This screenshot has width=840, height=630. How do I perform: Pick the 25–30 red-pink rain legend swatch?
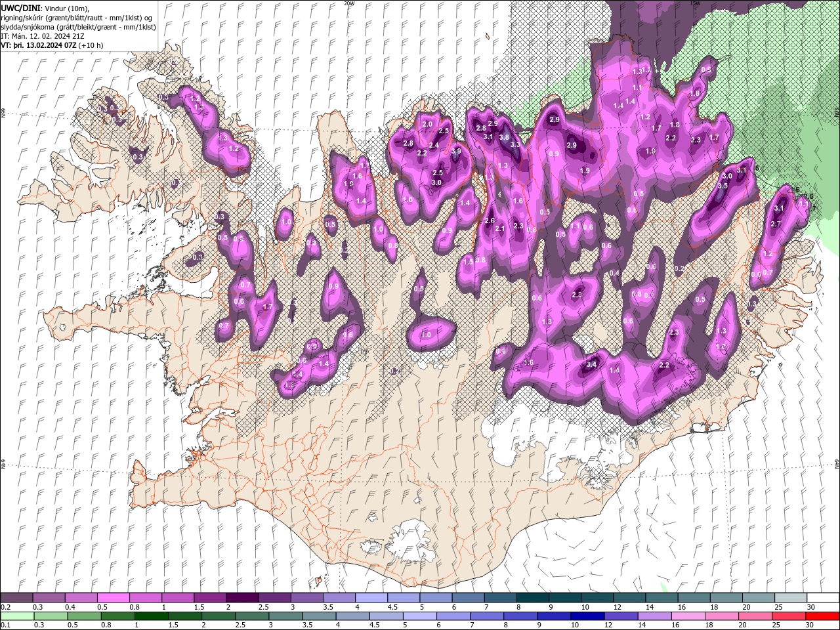(x=789, y=616)
